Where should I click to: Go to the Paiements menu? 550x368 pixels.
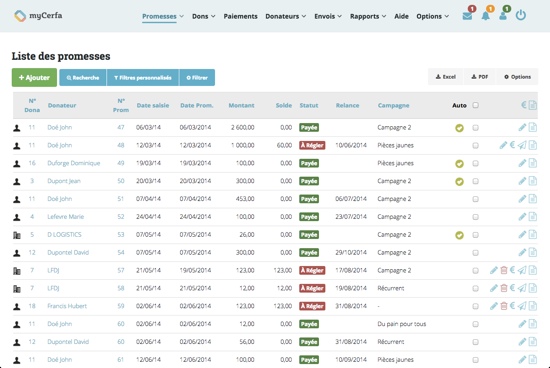[x=241, y=16]
